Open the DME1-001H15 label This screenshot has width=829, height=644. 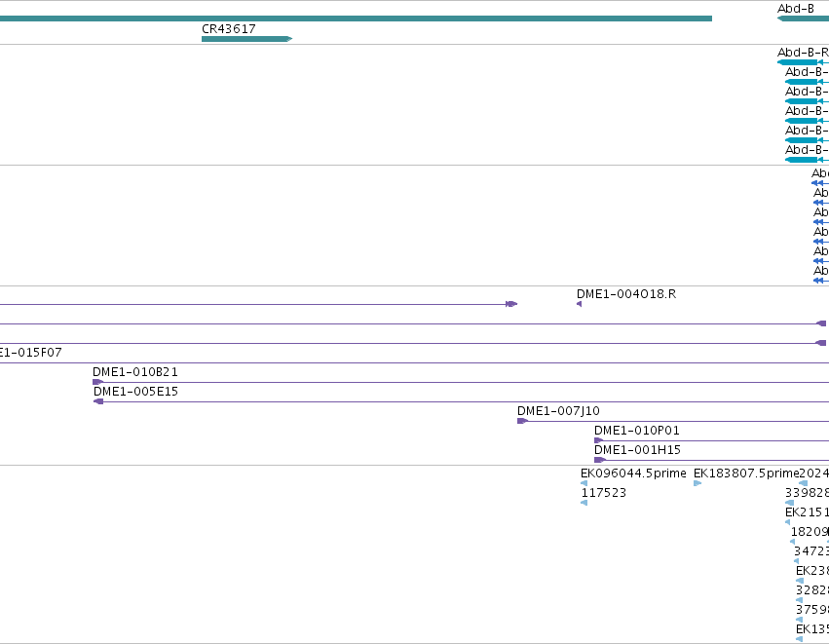[637, 450]
